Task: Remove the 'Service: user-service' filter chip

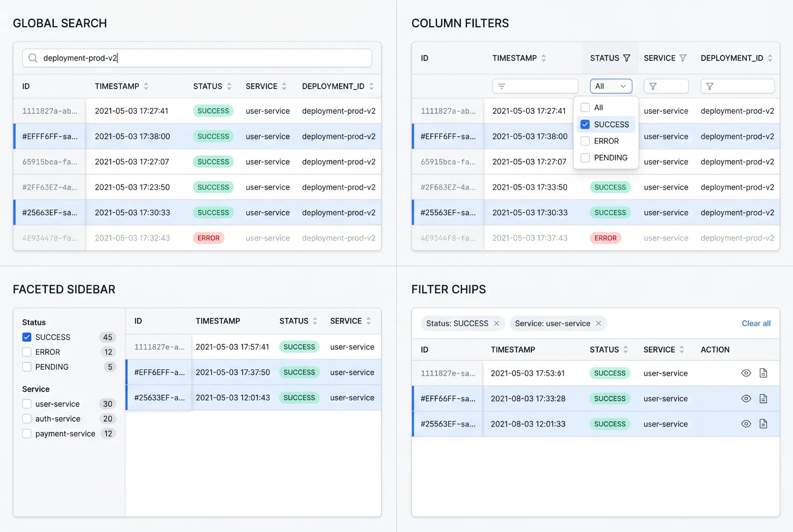Action: [x=598, y=323]
